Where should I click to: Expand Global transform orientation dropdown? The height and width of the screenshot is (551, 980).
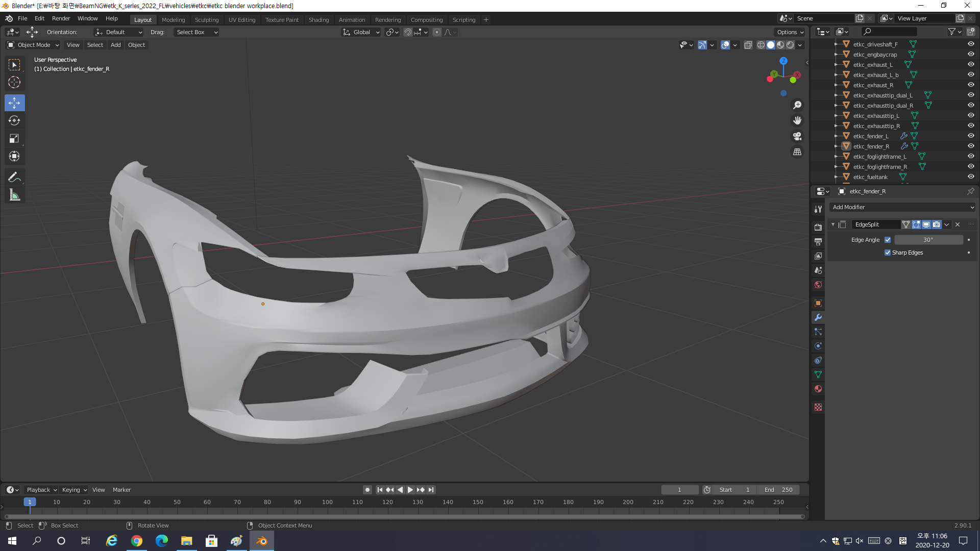click(361, 32)
